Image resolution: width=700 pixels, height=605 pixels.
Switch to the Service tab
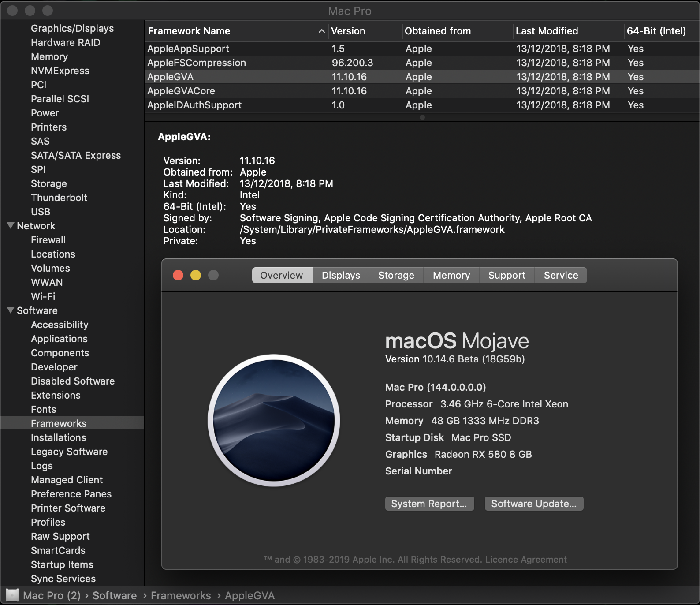pyautogui.click(x=561, y=275)
